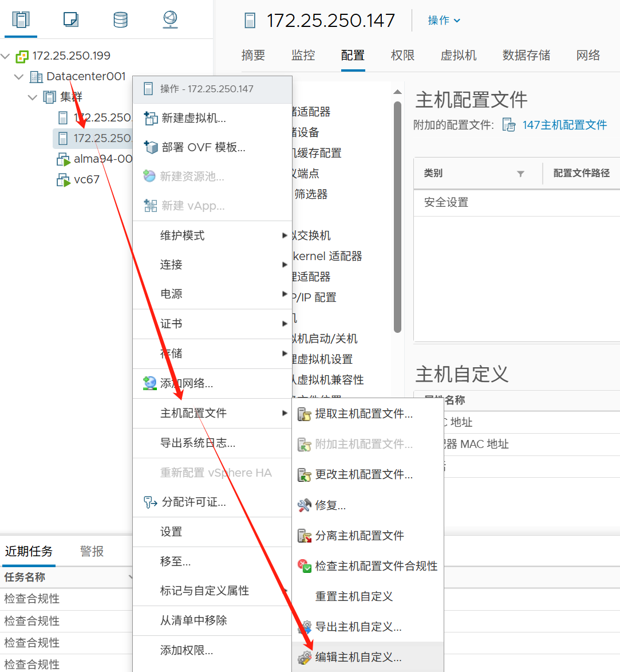
Task: Click the filter icon in 类别 column
Action: point(520,174)
